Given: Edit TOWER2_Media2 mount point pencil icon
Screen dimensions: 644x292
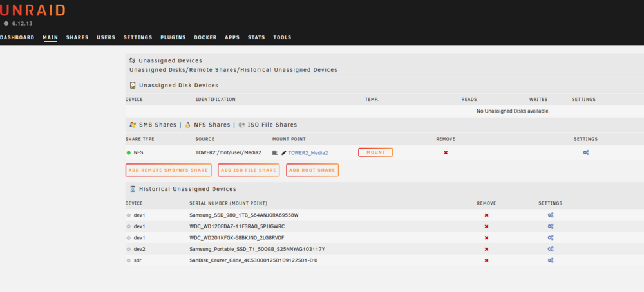Looking at the screenshot, I should (x=284, y=152).
